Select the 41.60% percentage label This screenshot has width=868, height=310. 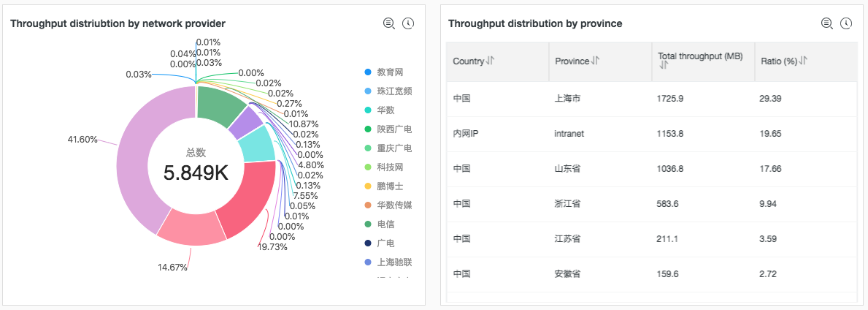(82, 140)
